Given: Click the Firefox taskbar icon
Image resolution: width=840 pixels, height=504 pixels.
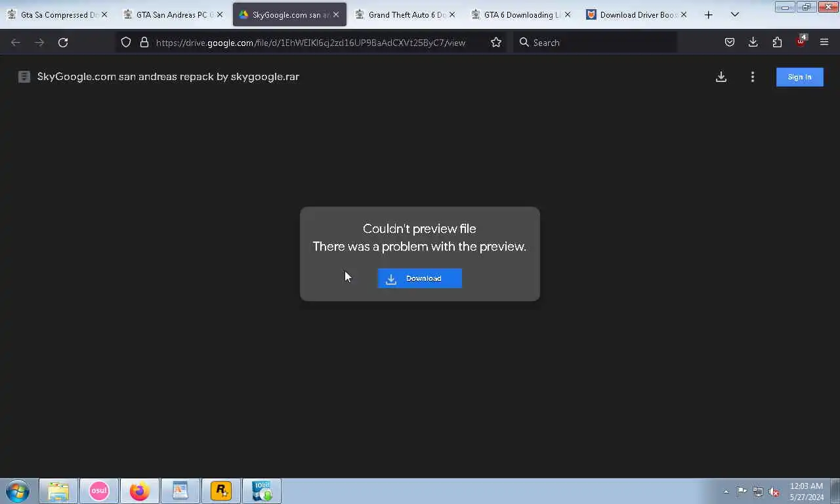Looking at the screenshot, I should (139, 491).
